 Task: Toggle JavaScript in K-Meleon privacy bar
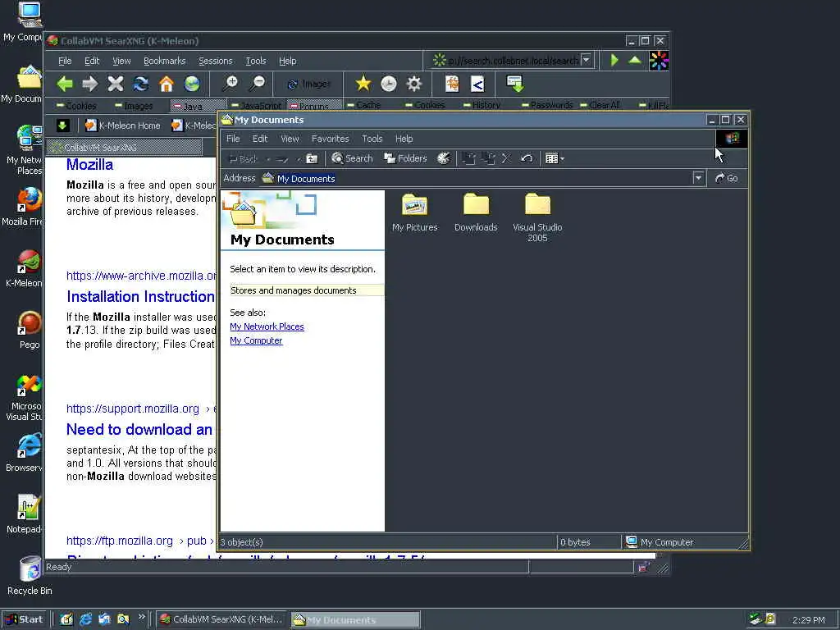(x=256, y=106)
